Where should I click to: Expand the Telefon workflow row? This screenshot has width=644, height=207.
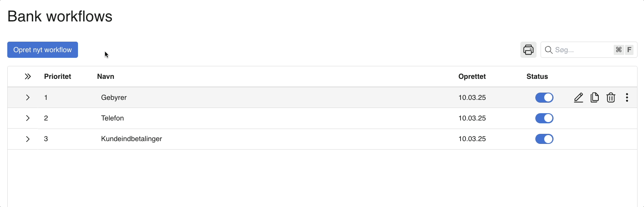pyautogui.click(x=27, y=118)
